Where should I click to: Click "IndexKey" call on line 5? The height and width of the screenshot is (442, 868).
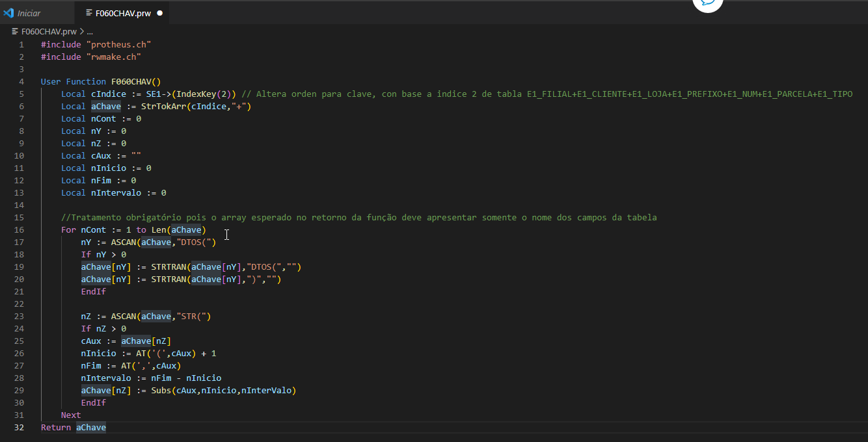click(x=196, y=94)
